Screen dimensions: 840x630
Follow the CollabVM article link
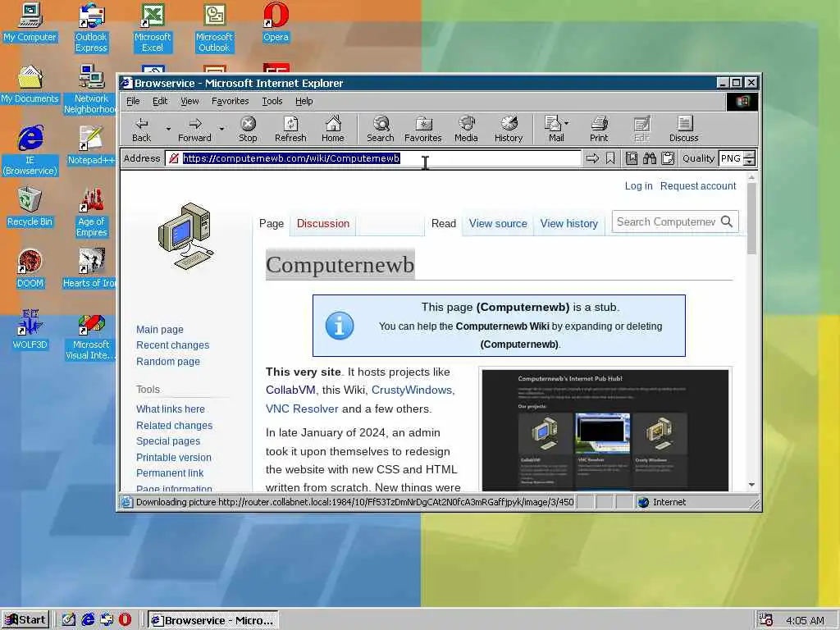290,390
